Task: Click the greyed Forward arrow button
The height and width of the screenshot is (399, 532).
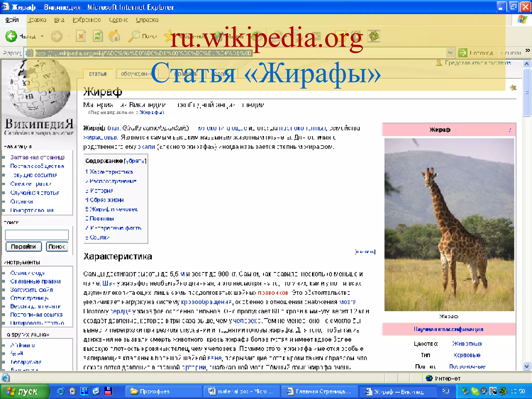Action: (56, 36)
